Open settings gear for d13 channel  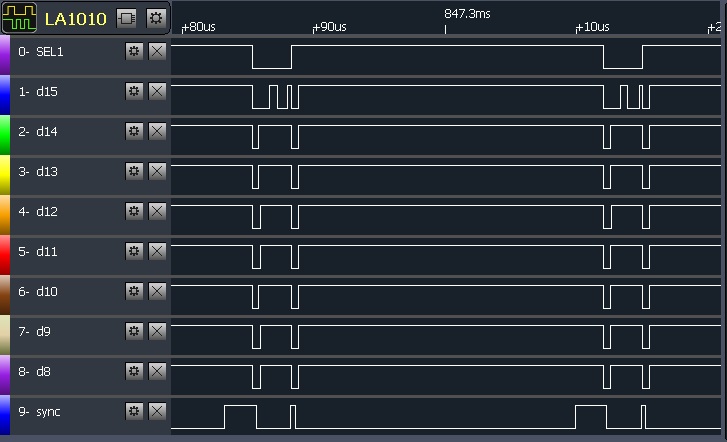coord(135,171)
